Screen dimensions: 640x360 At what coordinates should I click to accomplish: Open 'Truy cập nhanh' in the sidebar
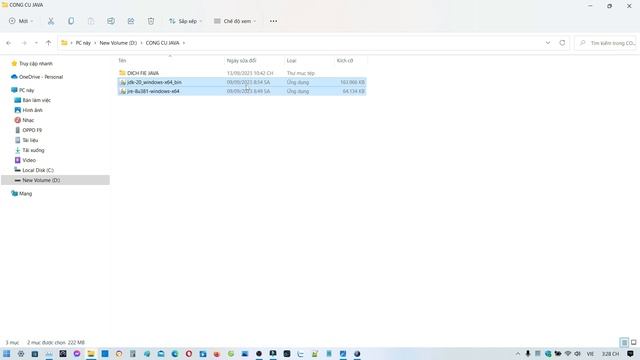(x=36, y=64)
